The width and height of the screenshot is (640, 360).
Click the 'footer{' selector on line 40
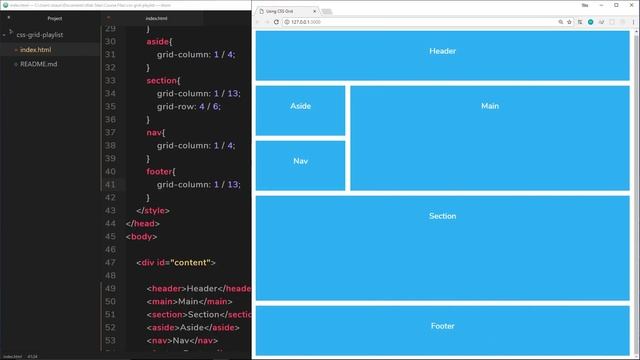pyautogui.click(x=161, y=171)
